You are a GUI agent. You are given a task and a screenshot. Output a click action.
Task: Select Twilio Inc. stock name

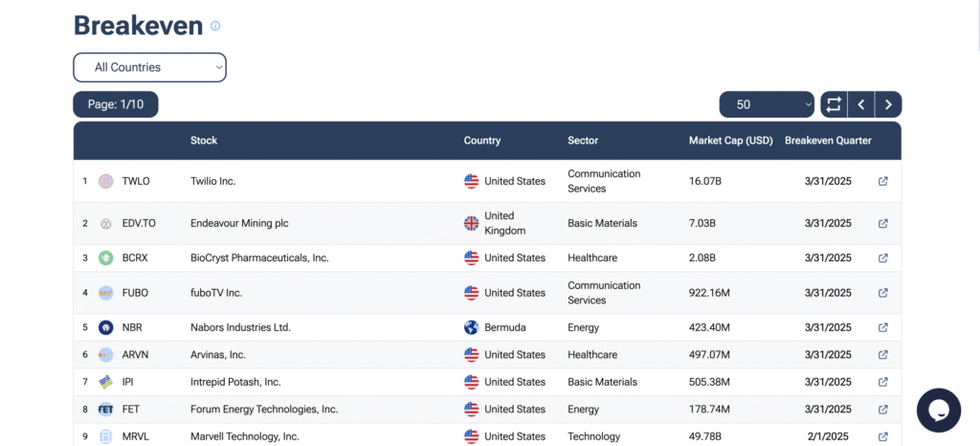pos(213,181)
